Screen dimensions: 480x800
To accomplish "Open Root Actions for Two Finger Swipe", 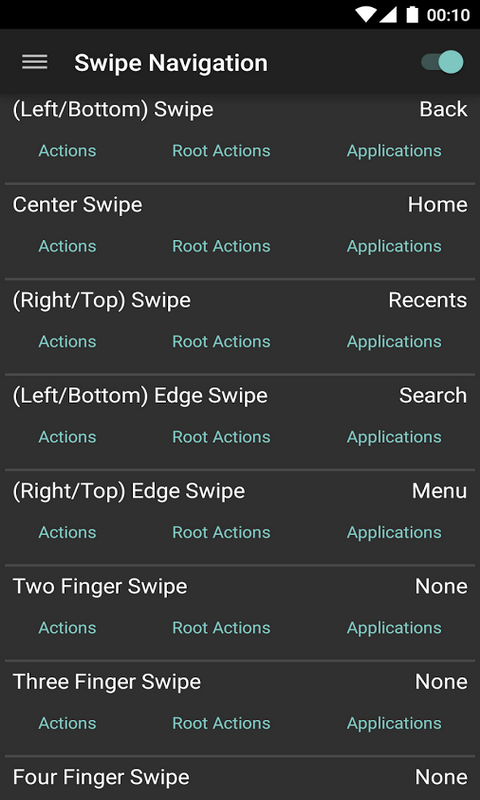I will pos(221,628).
